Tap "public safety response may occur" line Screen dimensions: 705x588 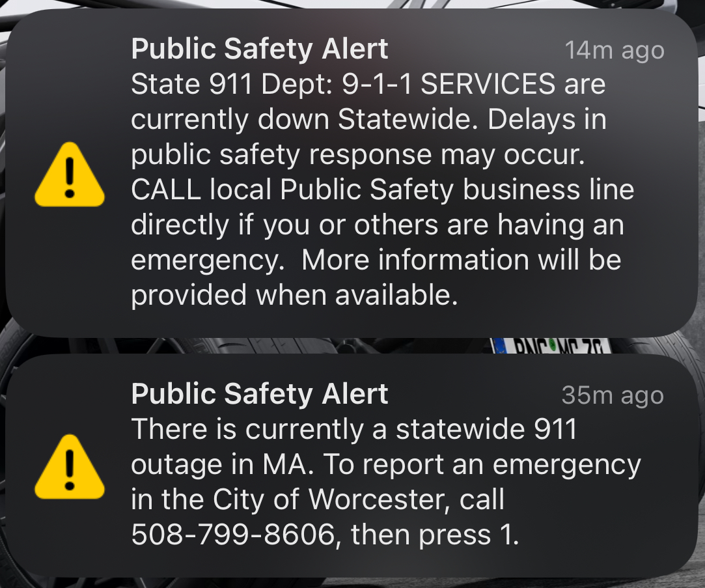358,155
